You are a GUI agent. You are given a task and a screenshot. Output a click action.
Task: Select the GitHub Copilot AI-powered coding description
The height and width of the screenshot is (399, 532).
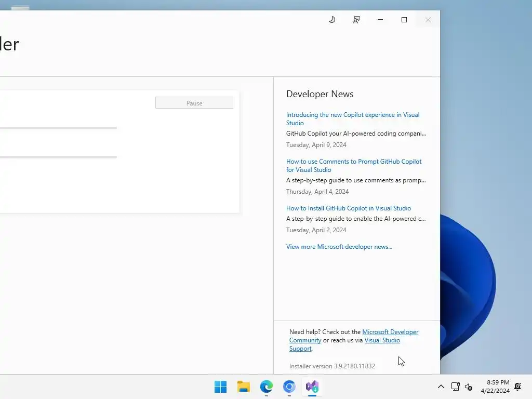pyautogui.click(x=356, y=134)
